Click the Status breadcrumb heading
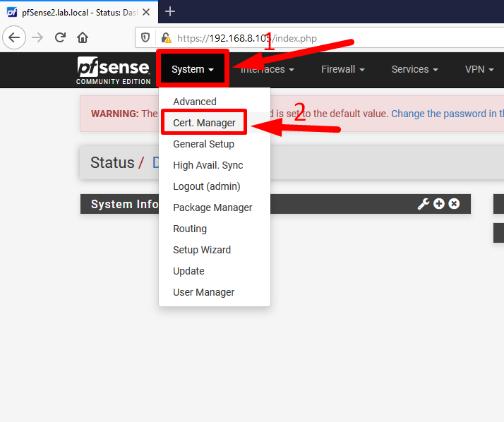Screen dimensions: 504x422 [112, 163]
